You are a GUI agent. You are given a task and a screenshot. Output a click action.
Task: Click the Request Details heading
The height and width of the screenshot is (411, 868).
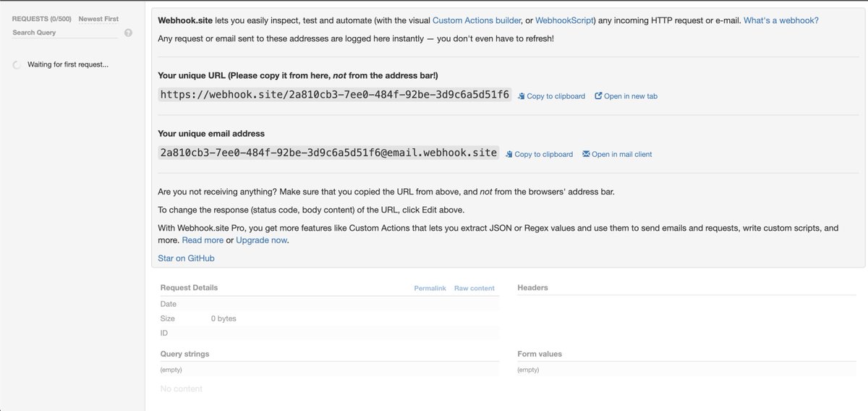189,287
